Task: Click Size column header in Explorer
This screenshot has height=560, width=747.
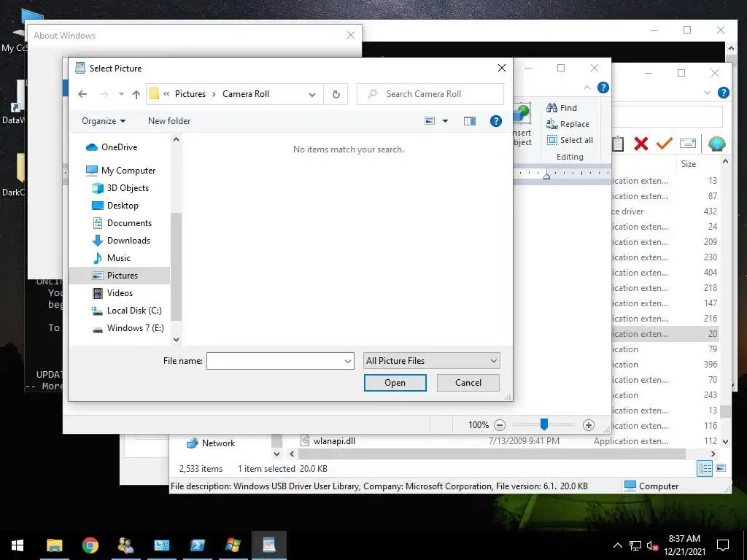Action: (x=689, y=164)
